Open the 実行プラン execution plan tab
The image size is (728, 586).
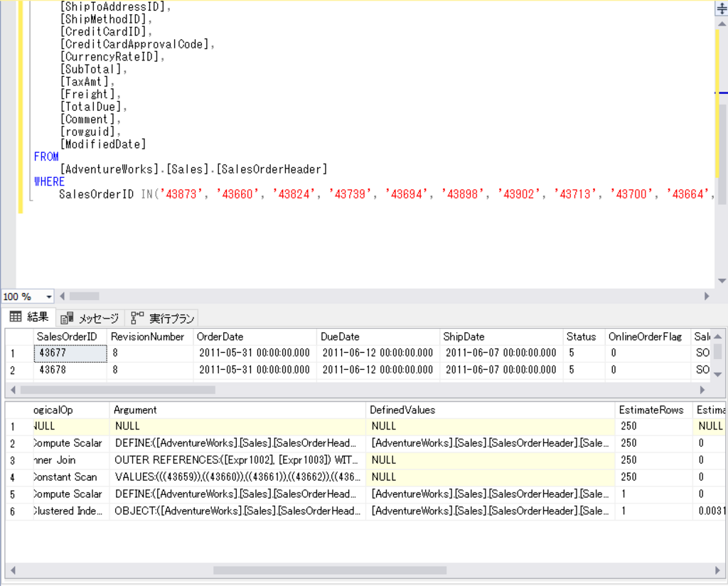(x=163, y=318)
